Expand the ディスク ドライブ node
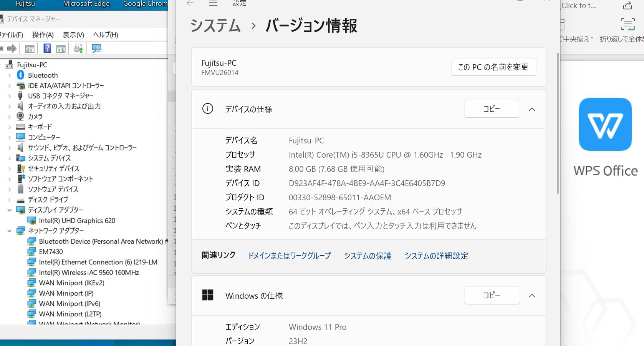This screenshot has width=644, height=346. click(10, 200)
